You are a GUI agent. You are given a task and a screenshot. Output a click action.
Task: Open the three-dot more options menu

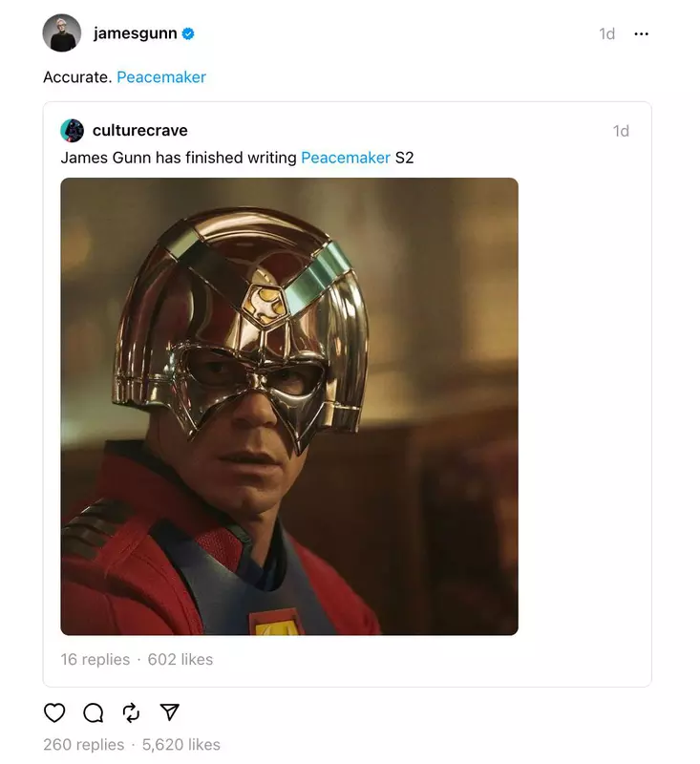(x=641, y=34)
